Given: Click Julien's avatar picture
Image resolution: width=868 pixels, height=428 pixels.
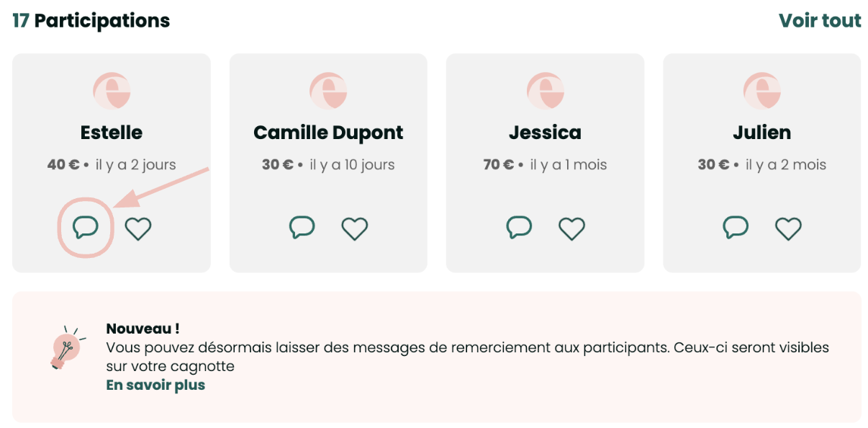Looking at the screenshot, I should (761, 92).
